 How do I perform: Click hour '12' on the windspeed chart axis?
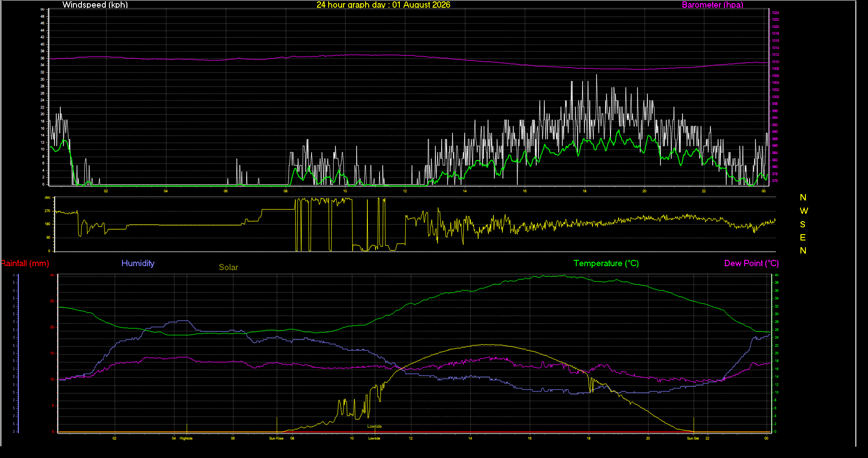[405, 191]
